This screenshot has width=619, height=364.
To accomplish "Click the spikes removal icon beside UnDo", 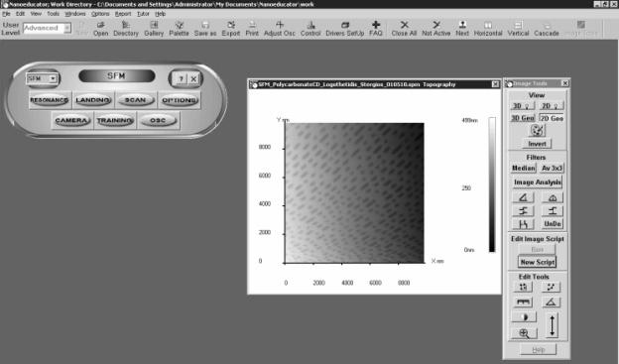I will click(x=523, y=224).
